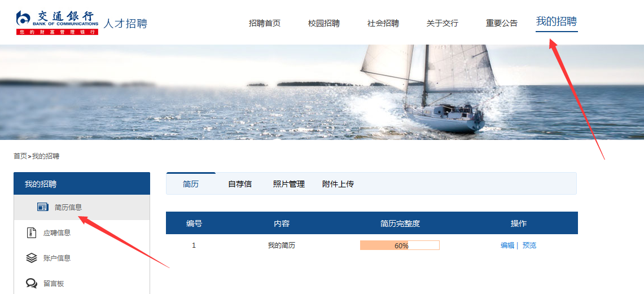Switch to the 自荐信 tab

tap(240, 184)
